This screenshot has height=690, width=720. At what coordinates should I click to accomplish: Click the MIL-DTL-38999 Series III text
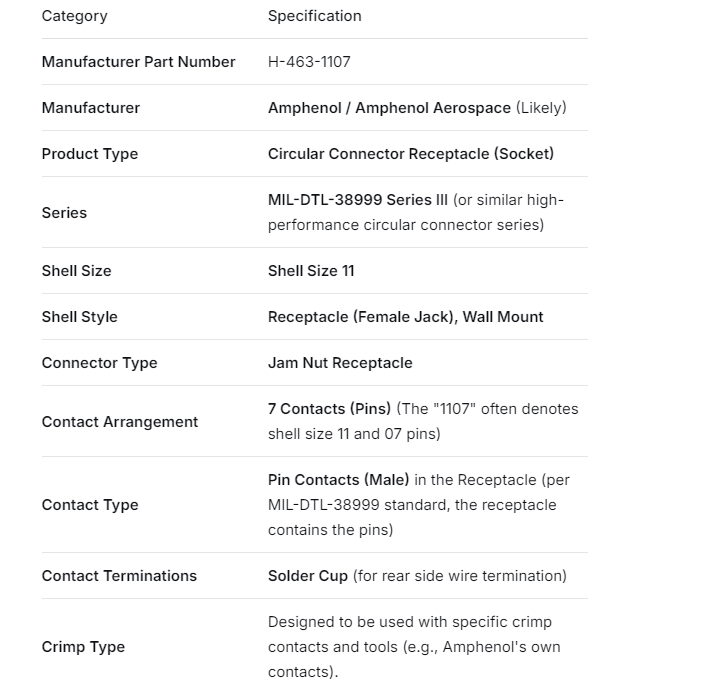[357, 200]
